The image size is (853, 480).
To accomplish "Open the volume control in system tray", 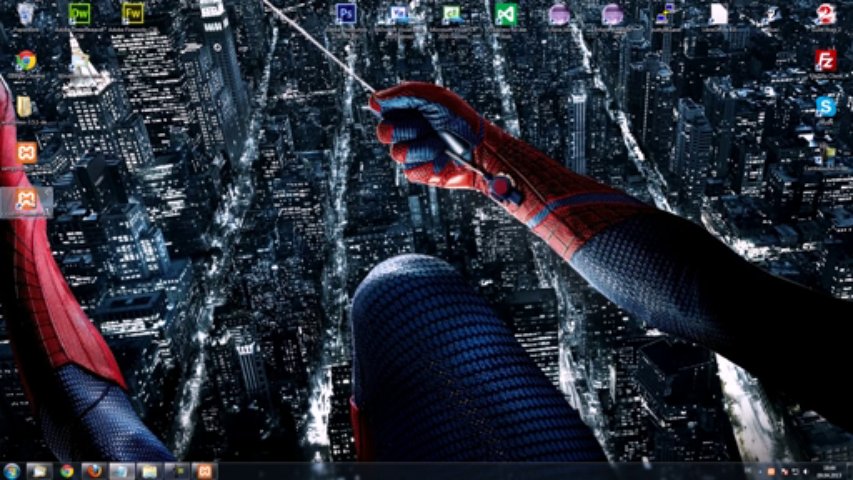I will [805, 471].
